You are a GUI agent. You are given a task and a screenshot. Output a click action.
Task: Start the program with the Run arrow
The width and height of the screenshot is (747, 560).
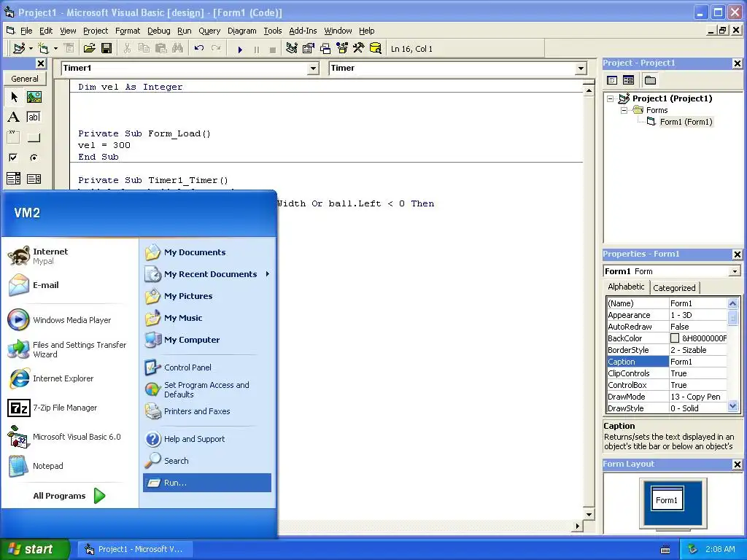point(240,49)
